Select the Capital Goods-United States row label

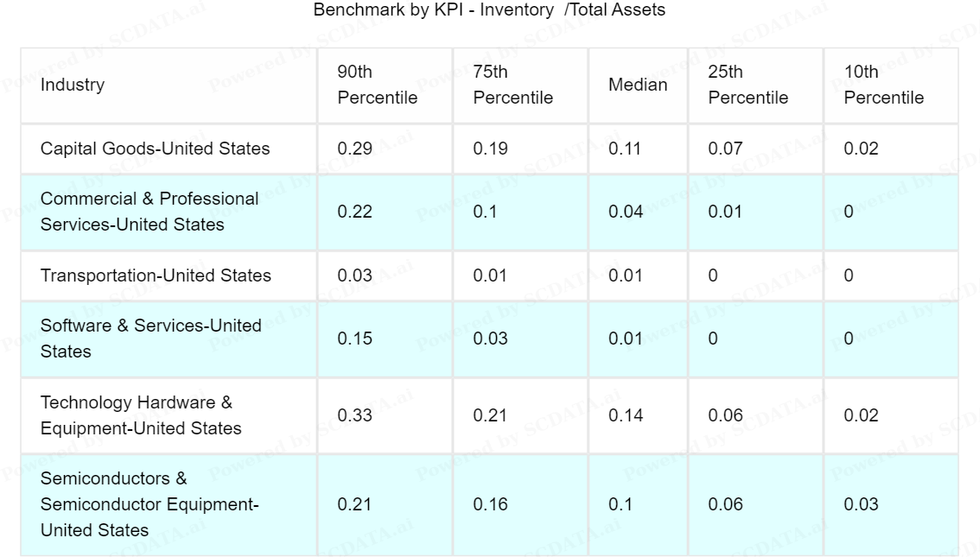(x=155, y=149)
